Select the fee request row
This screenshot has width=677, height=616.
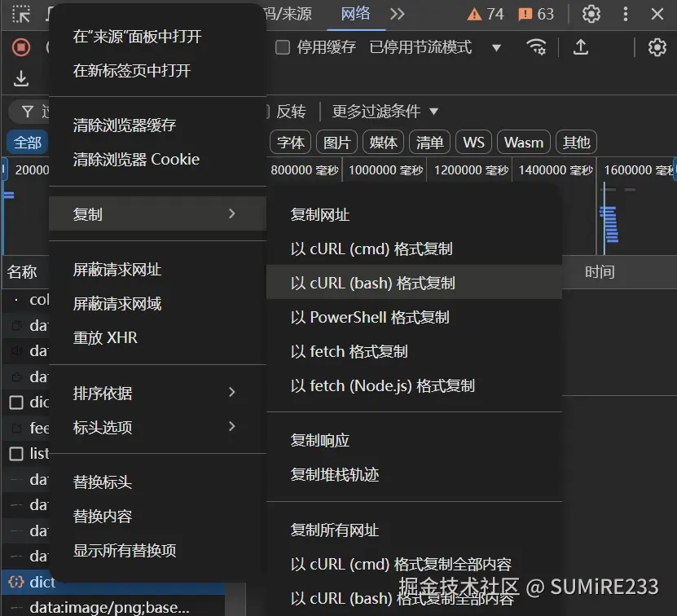click(x=26, y=428)
